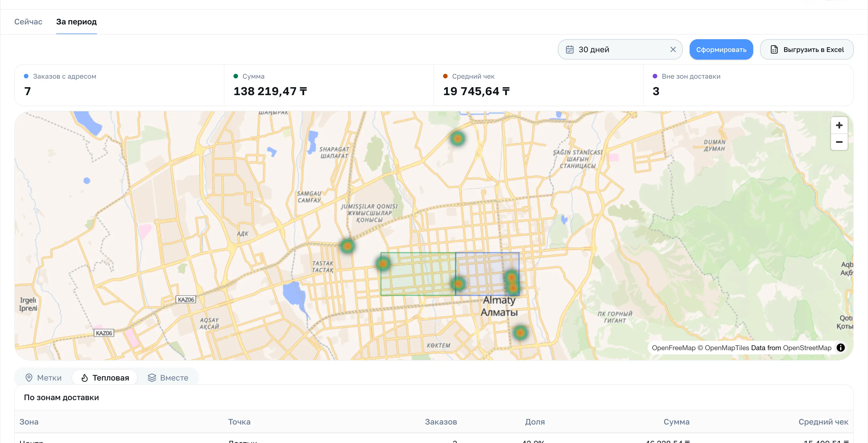Click the heat spot near Shapagat north

pyautogui.click(x=457, y=139)
